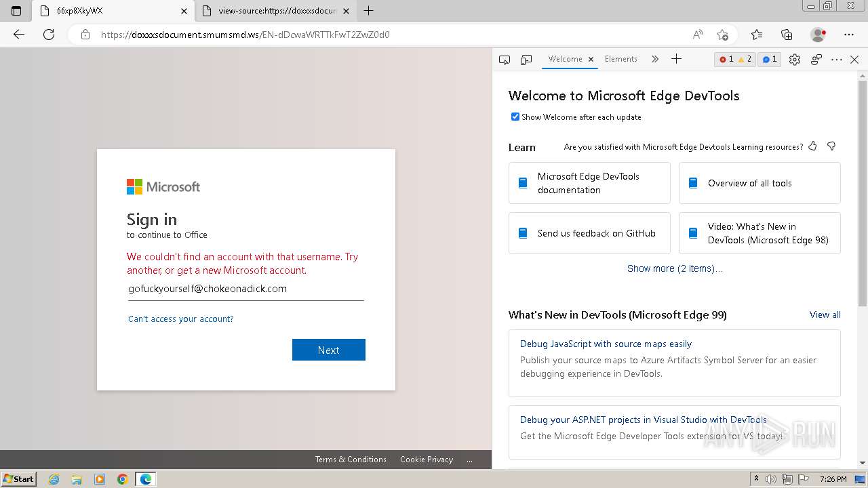This screenshot has height=488, width=868.
Task: Toggle Show Welcome after each update
Action: 515,117
